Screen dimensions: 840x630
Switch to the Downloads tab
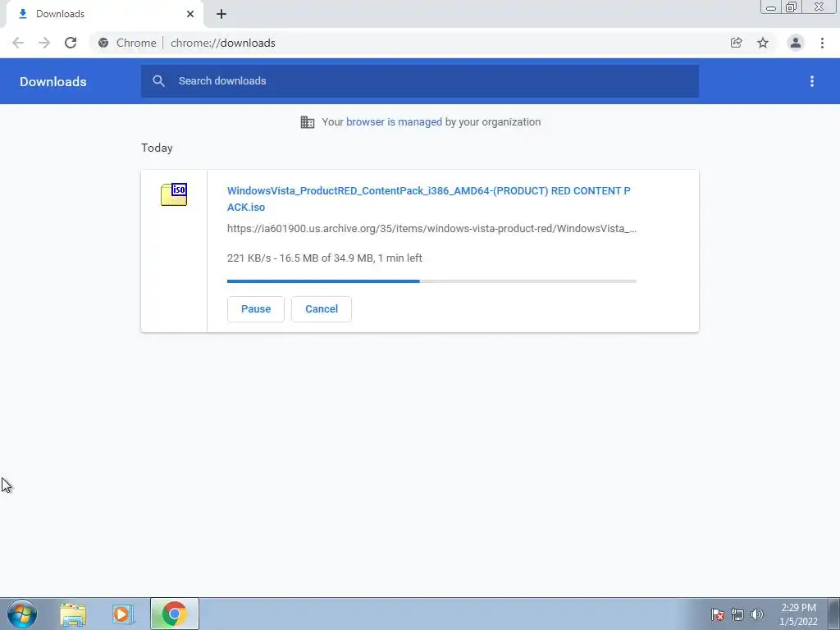[x=104, y=14]
